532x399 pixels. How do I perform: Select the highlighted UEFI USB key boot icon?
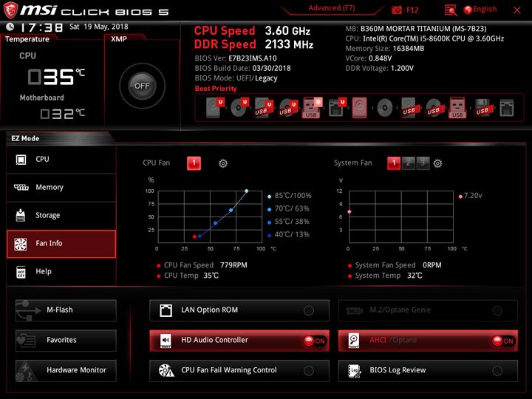coord(312,108)
